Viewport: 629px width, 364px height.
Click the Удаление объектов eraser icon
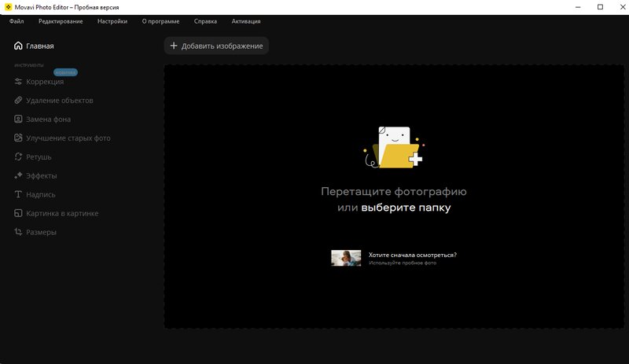18,101
